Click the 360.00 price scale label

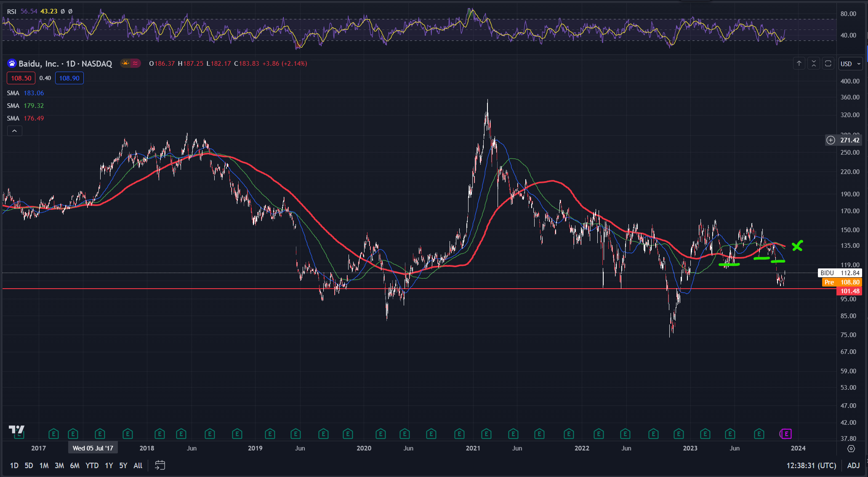pyautogui.click(x=850, y=97)
